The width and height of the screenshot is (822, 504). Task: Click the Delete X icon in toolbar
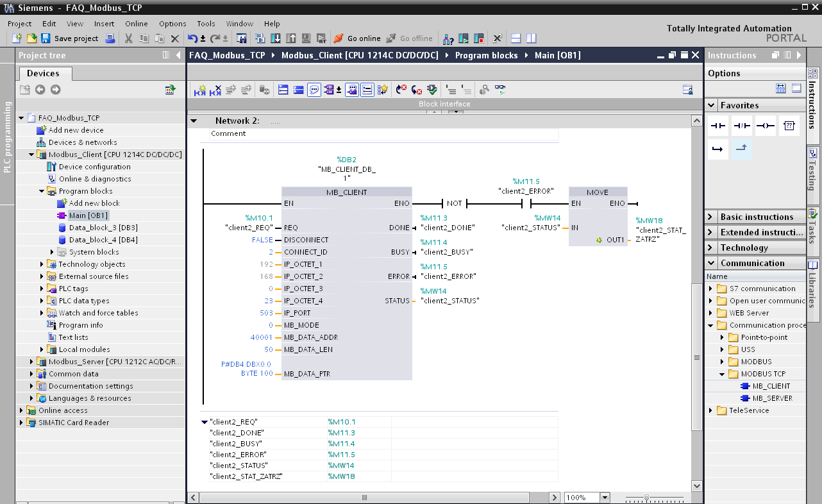point(174,38)
